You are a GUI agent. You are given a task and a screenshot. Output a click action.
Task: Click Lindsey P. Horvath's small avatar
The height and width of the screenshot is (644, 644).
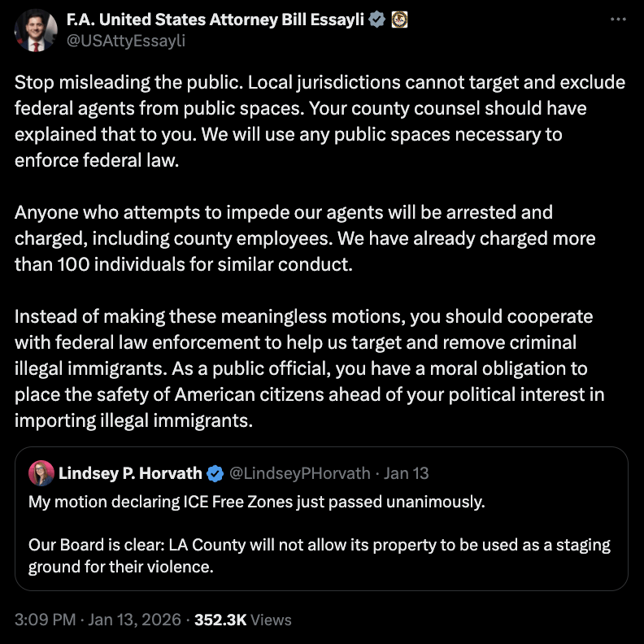(x=41, y=472)
